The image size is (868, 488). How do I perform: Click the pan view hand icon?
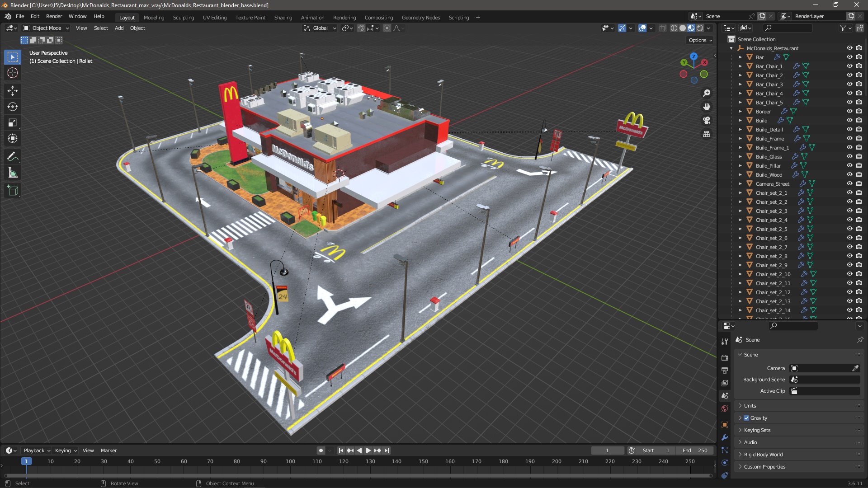pos(707,107)
